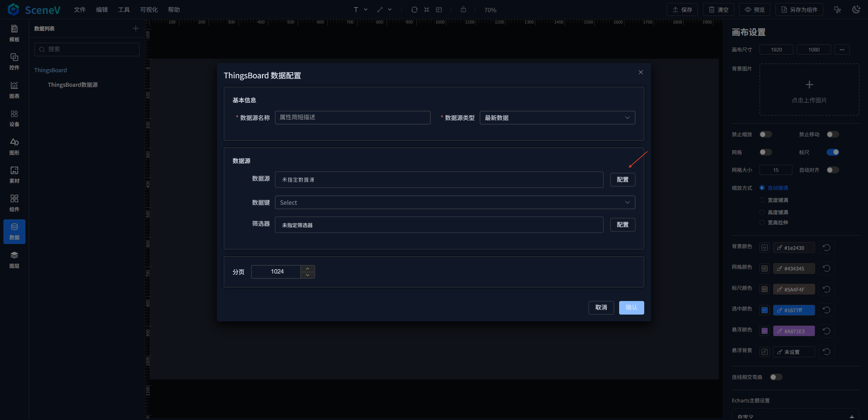The image size is (868, 420).
Task: Toggle the 禁止缩放 switch
Action: pyautogui.click(x=766, y=135)
